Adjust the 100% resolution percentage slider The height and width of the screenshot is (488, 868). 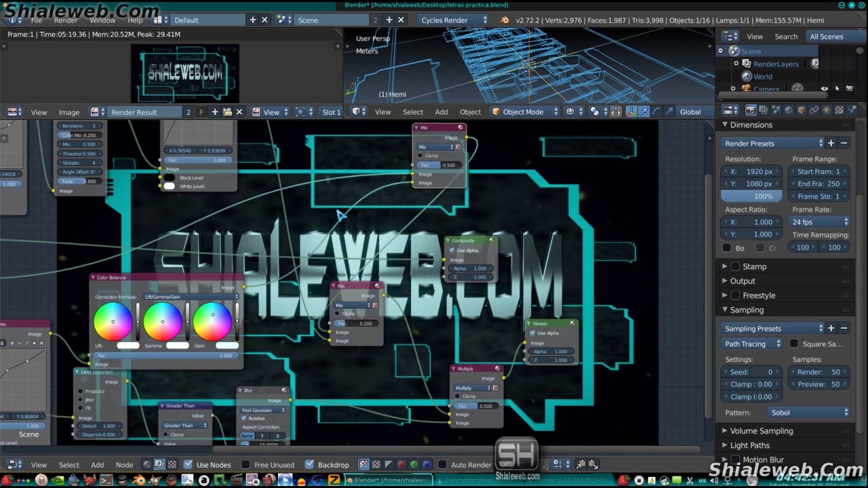pyautogui.click(x=751, y=196)
